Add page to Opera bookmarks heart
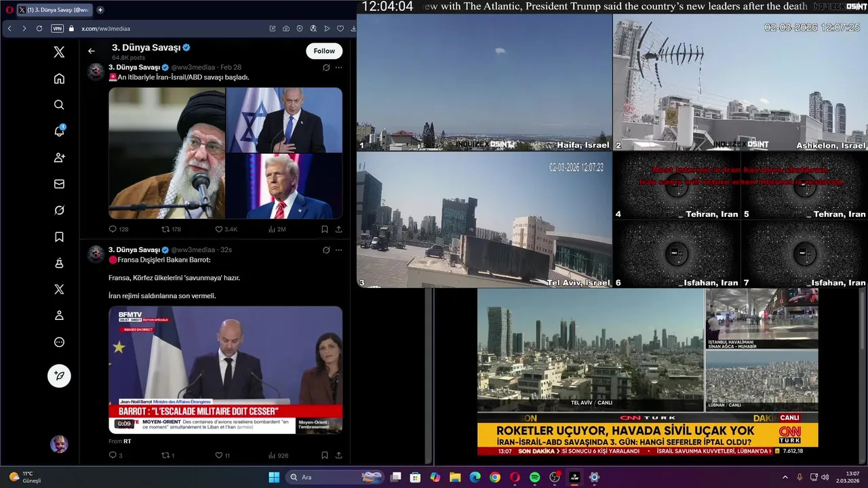 point(340,28)
